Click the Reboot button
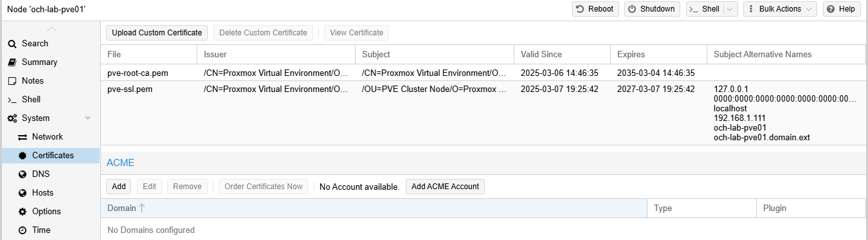Viewport: 868px width, 240px height. [x=595, y=9]
